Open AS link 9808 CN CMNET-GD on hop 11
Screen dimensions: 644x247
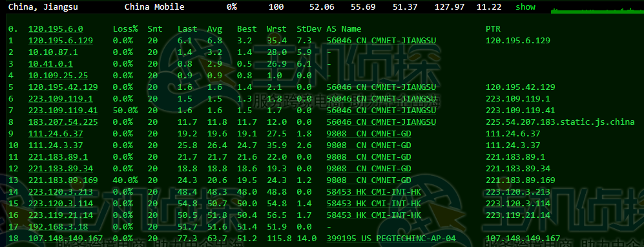pyautogui.click(x=369, y=157)
